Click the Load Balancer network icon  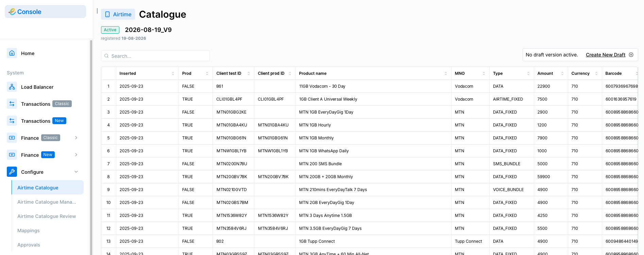12,87
